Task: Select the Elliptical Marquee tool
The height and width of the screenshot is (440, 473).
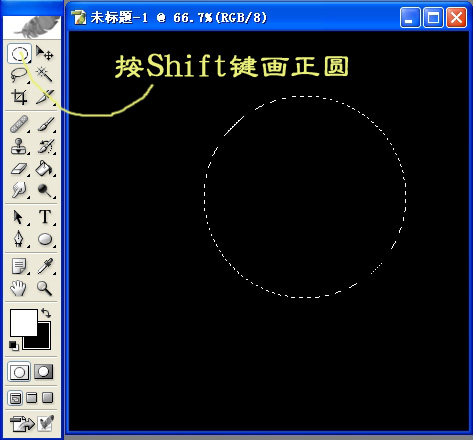Action: pos(19,53)
